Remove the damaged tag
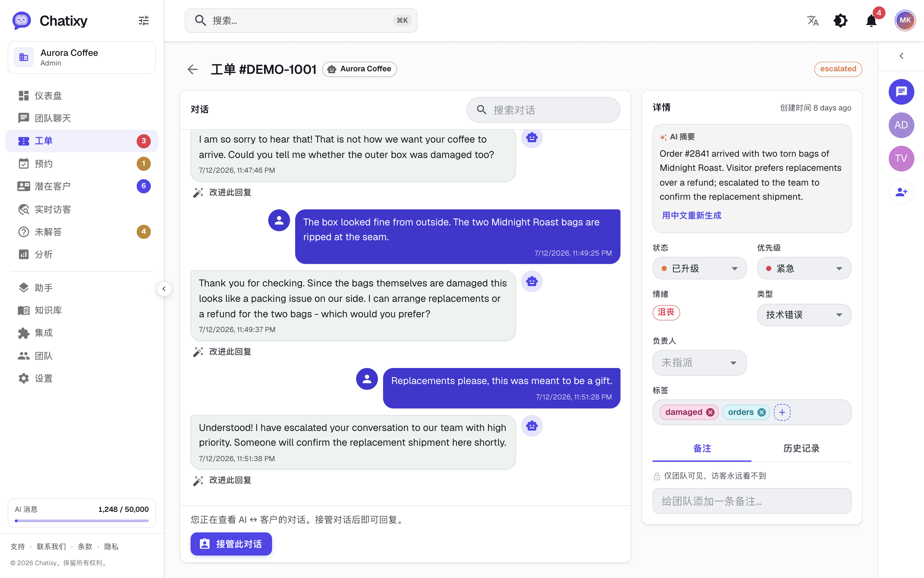 point(710,412)
